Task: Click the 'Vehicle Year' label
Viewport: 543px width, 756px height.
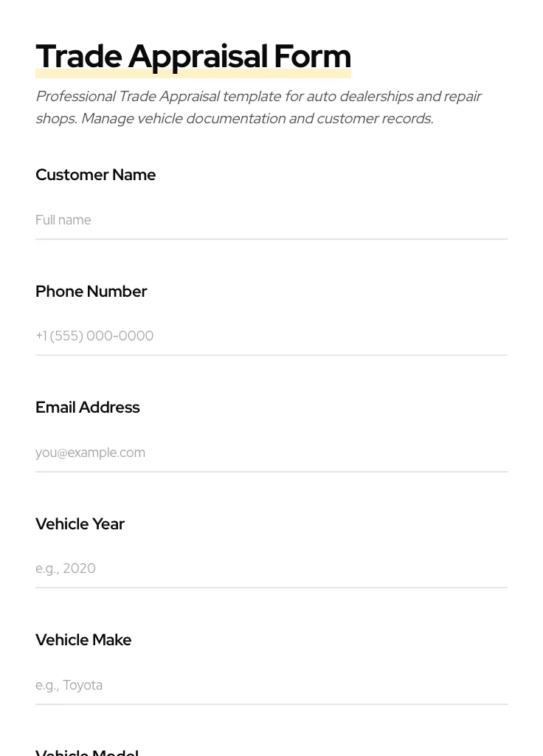Action: pyautogui.click(x=80, y=524)
